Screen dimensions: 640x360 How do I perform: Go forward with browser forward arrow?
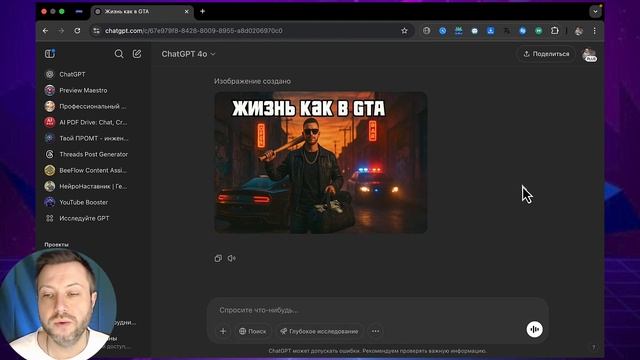click(x=61, y=31)
